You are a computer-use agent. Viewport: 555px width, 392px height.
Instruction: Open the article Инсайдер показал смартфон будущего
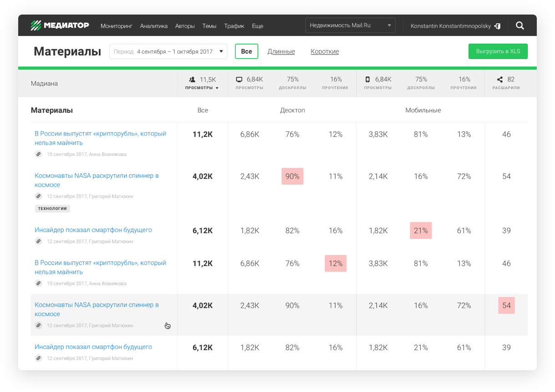[93, 230]
